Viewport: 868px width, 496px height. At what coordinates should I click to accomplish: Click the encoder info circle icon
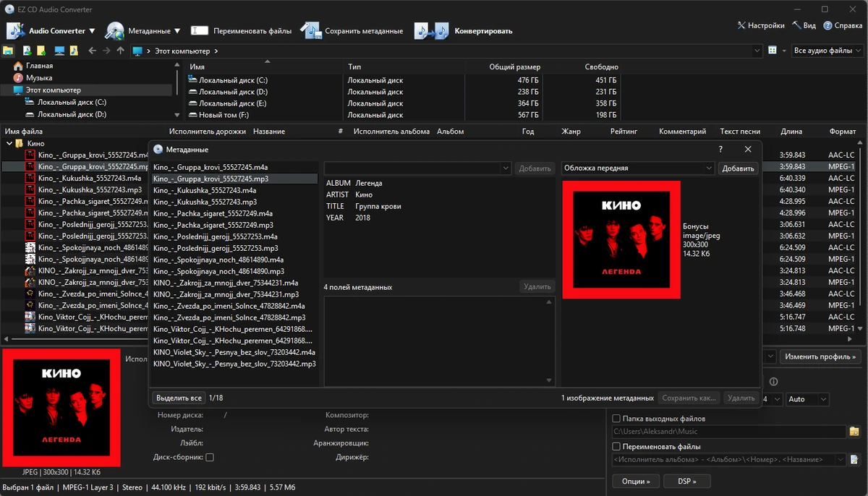(774, 382)
